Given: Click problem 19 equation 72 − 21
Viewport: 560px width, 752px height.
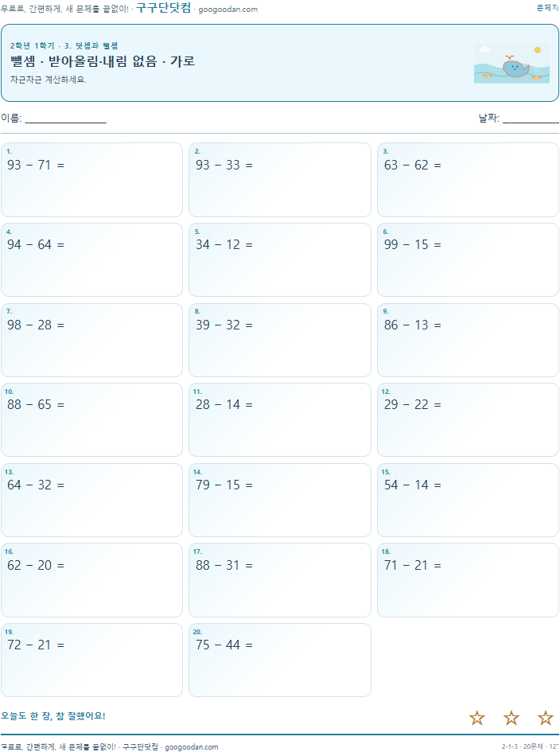Looking at the screenshot, I should pos(36,645).
